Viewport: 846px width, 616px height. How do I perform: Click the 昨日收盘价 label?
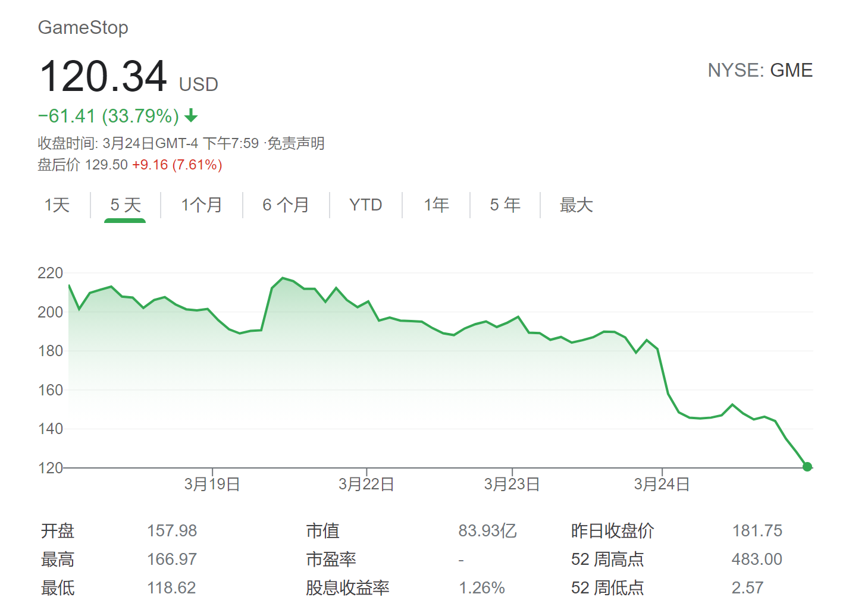coord(612,530)
